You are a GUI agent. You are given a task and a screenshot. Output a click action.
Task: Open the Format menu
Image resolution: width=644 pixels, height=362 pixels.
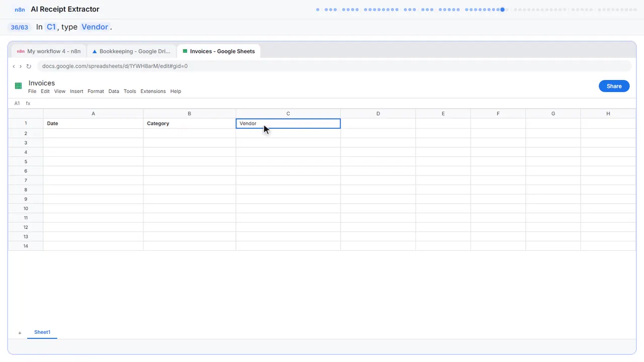tap(96, 92)
